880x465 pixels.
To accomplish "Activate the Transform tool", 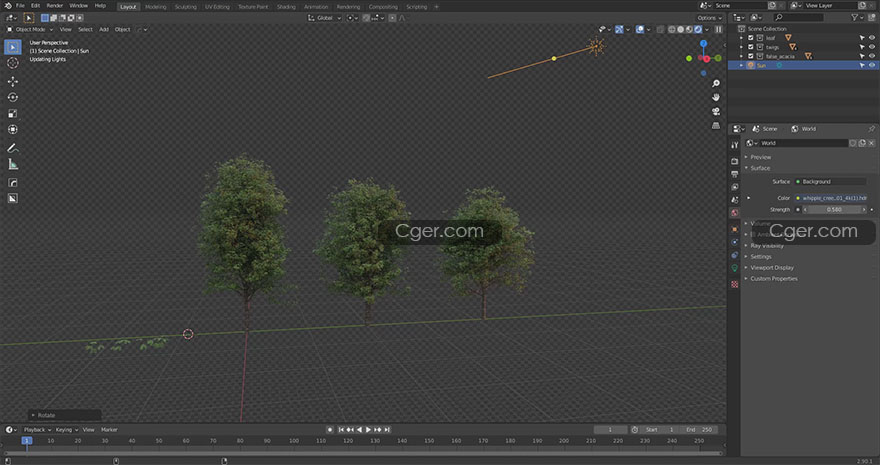I will (x=12, y=130).
